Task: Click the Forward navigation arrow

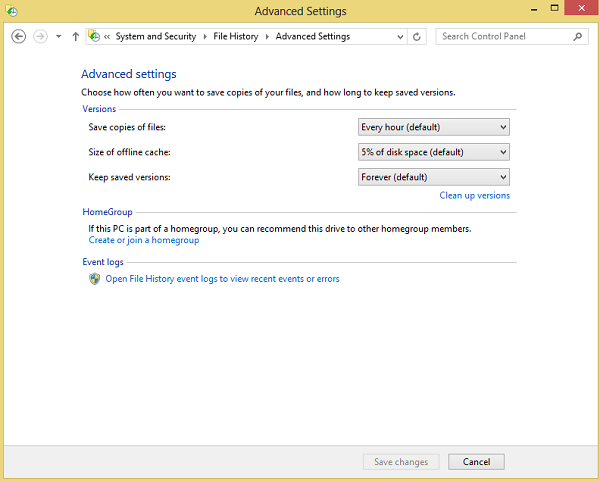Action: [41, 36]
